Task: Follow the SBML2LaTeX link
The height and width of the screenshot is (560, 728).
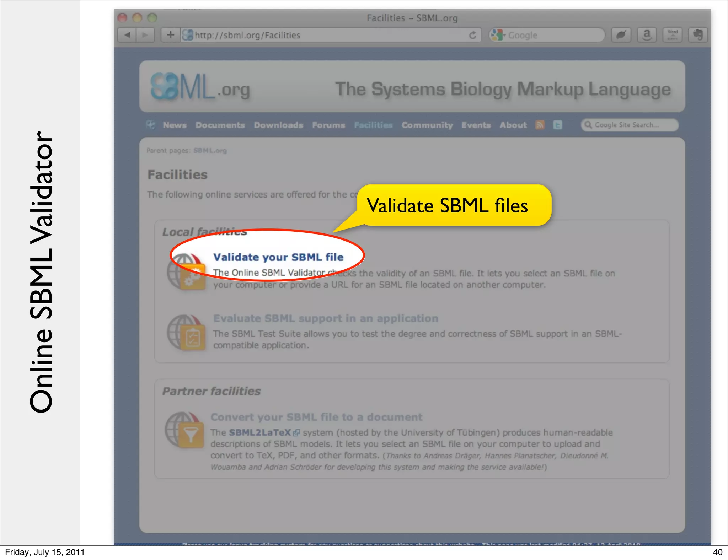Action: click(260, 432)
